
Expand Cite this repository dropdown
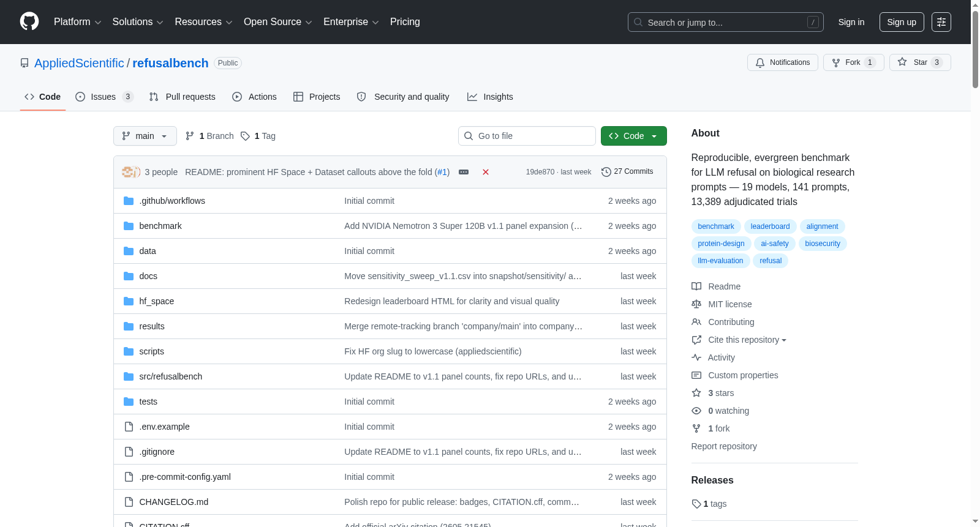[x=747, y=340]
